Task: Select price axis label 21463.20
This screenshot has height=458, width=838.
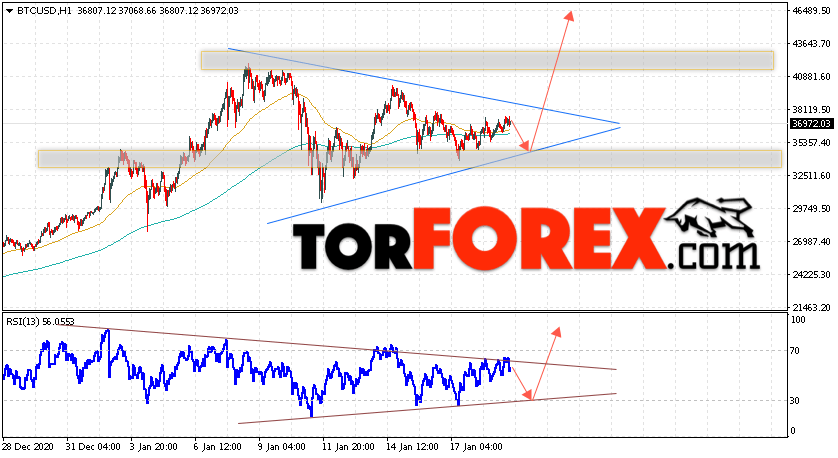Action: [811, 308]
